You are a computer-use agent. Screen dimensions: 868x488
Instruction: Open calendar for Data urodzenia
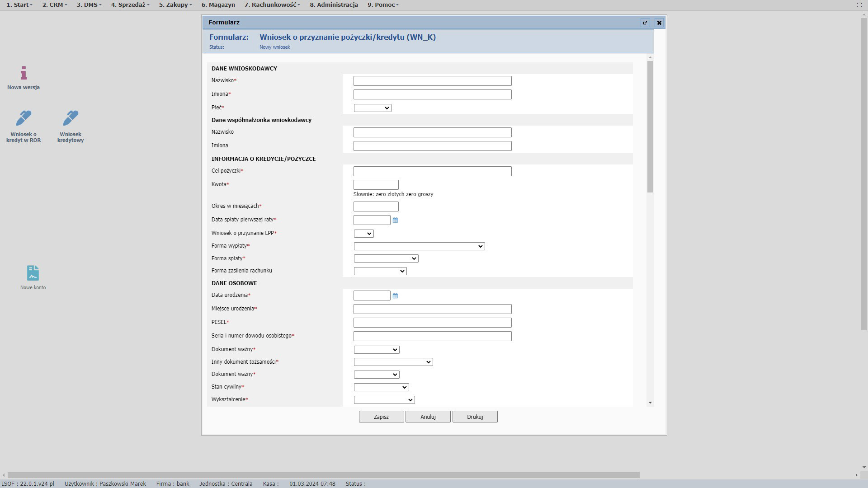pyautogui.click(x=395, y=296)
